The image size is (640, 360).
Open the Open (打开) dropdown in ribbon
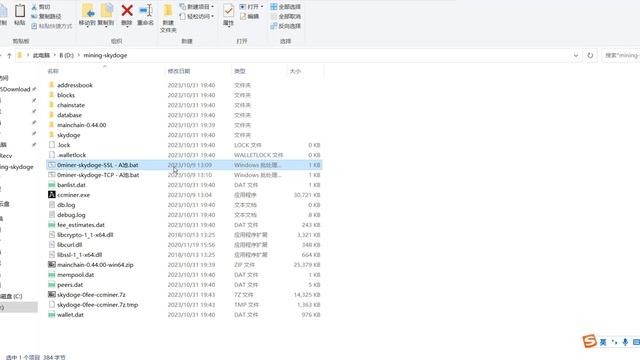[x=251, y=7]
